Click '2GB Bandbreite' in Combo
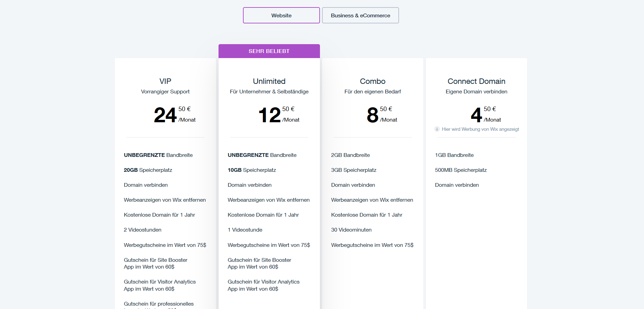Viewport: 644px width, 309px height. 351,155
